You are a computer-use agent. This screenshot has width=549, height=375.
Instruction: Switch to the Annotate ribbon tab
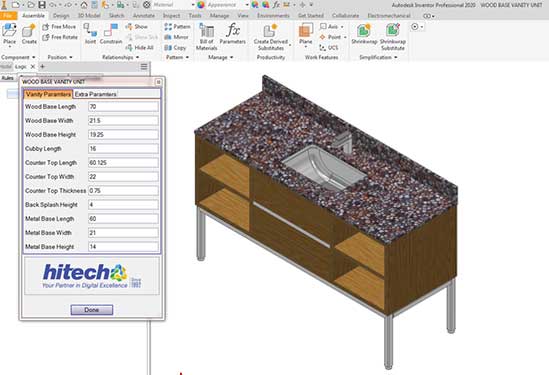pyautogui.click(x=144, y=16)
